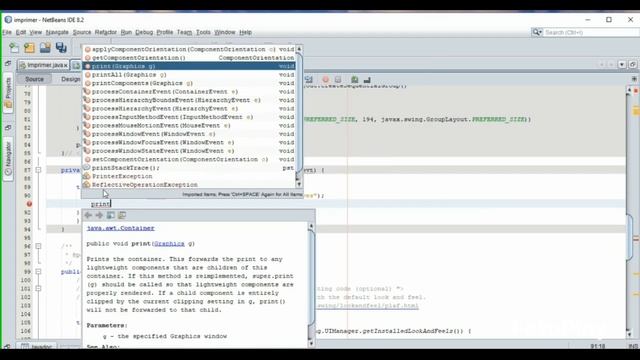This screenshot has height=360, width=640.
Task: Open the documentation in an external browser
Action: click(x=111, y=215)
